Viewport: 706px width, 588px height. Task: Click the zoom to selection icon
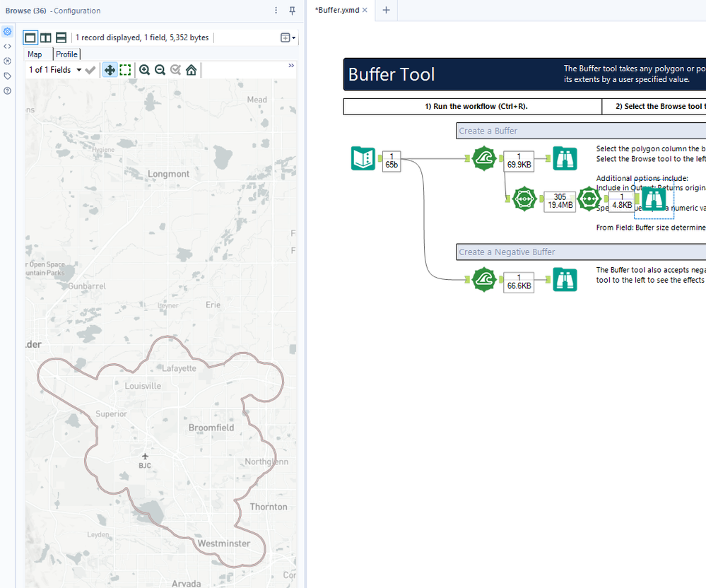click(x=175, y=70)
